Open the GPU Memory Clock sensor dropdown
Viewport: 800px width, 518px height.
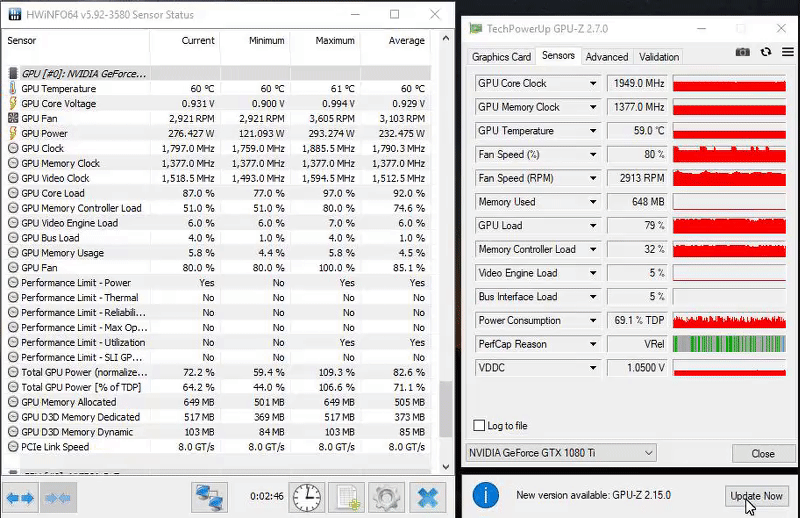click(593, 107)
